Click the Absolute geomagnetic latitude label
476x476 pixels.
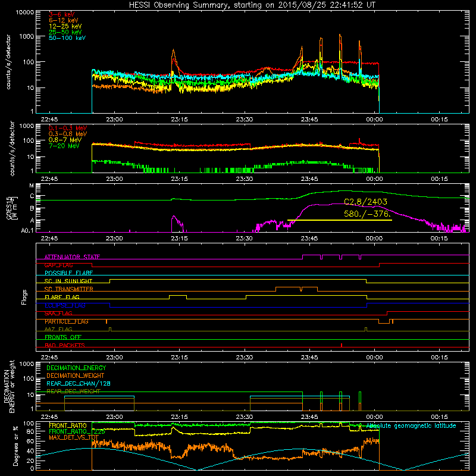coord(411,426)
